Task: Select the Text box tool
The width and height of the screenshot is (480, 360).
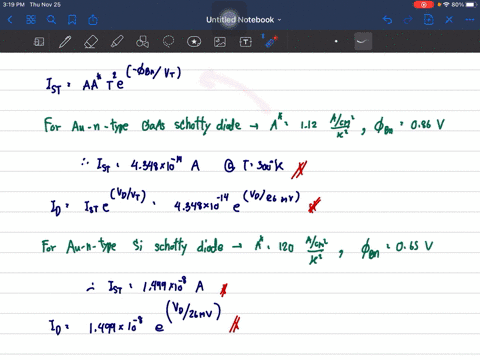Action: (x=246, y=42)
